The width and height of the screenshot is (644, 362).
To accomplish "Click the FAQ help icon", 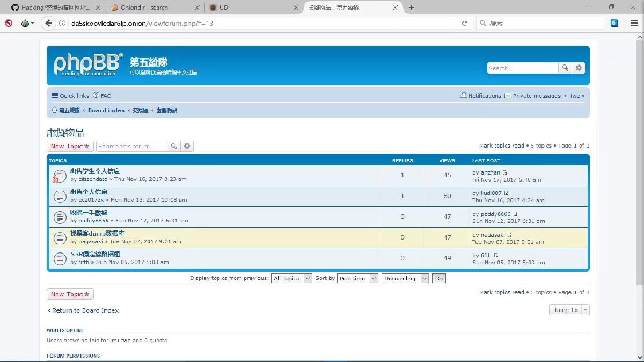I will point(96,96).
